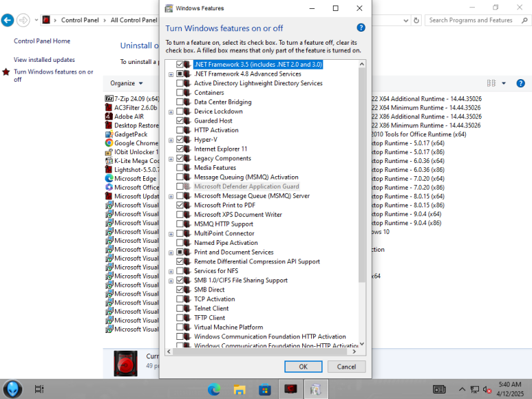The height and width of the screenshot is (399, 532).
Task: Uncheck Internet Explorer 11 checkbox
Action: (x=180, y=149)
